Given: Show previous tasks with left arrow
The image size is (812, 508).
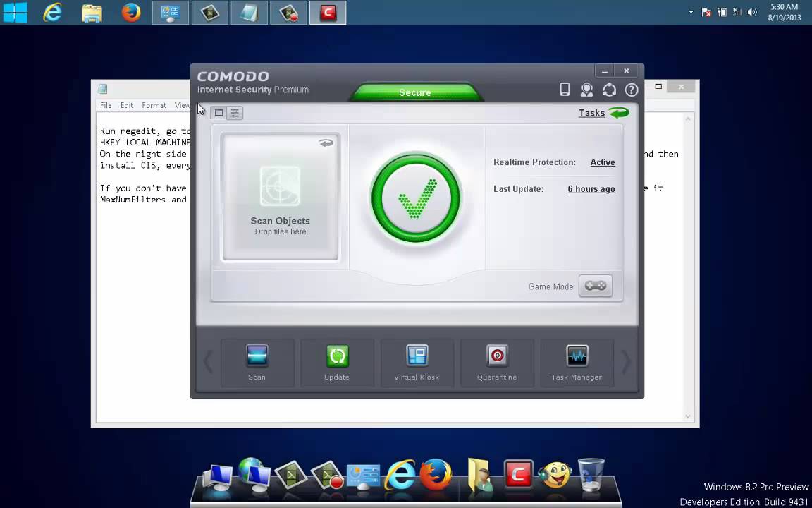Looking at the screenshot, I should 208,361.
